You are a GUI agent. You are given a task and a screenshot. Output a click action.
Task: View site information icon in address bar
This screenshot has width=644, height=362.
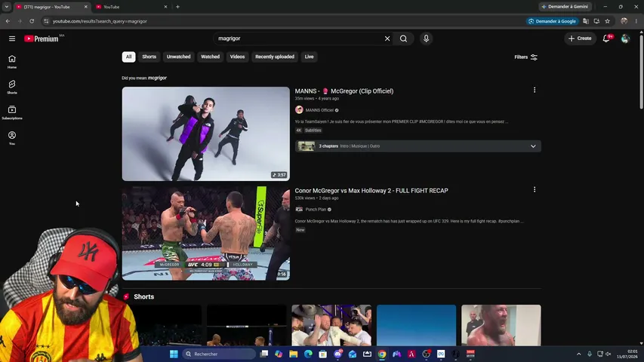click(46, 21)
